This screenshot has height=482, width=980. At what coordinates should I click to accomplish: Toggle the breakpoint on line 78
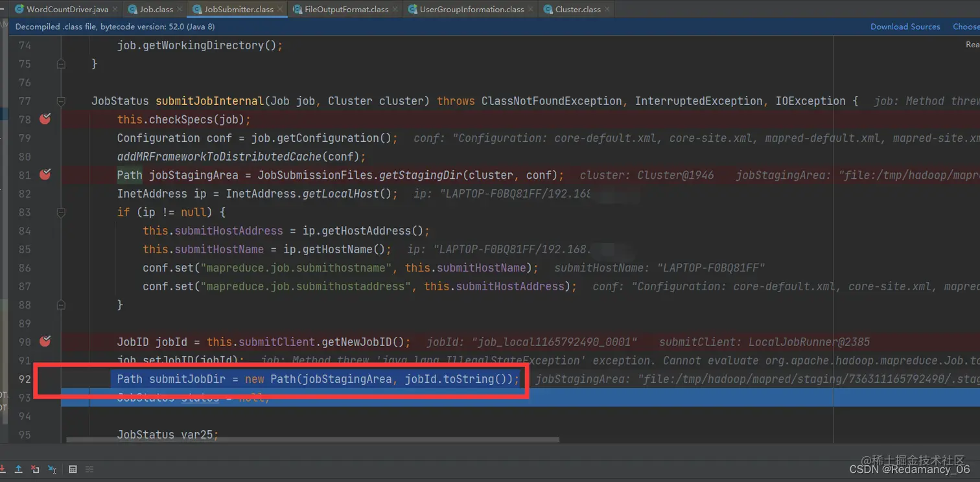(x=45, y=119)
